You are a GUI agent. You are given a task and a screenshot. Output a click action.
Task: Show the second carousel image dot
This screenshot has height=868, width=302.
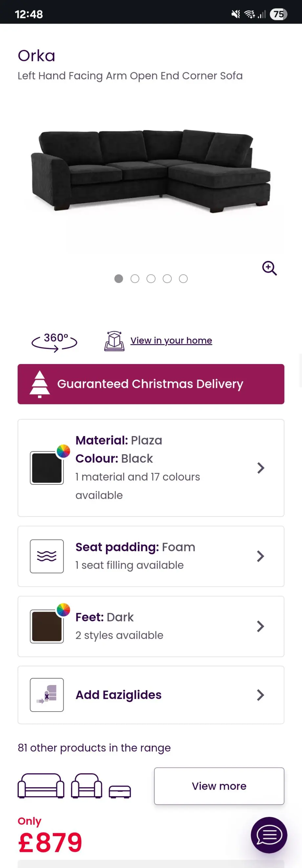tap(135, 279)
